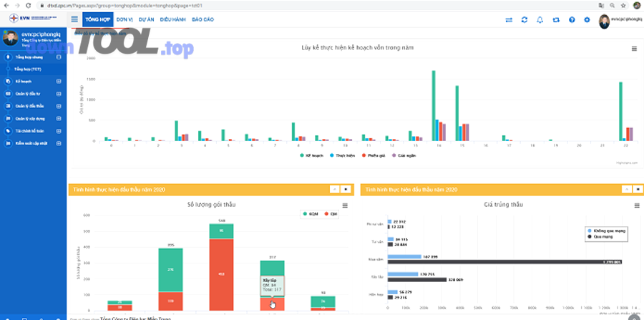Image resolution: width=644 pixels, height=320 pixels.
Task: Open the settings gear in header
Action: pos(587,19)
